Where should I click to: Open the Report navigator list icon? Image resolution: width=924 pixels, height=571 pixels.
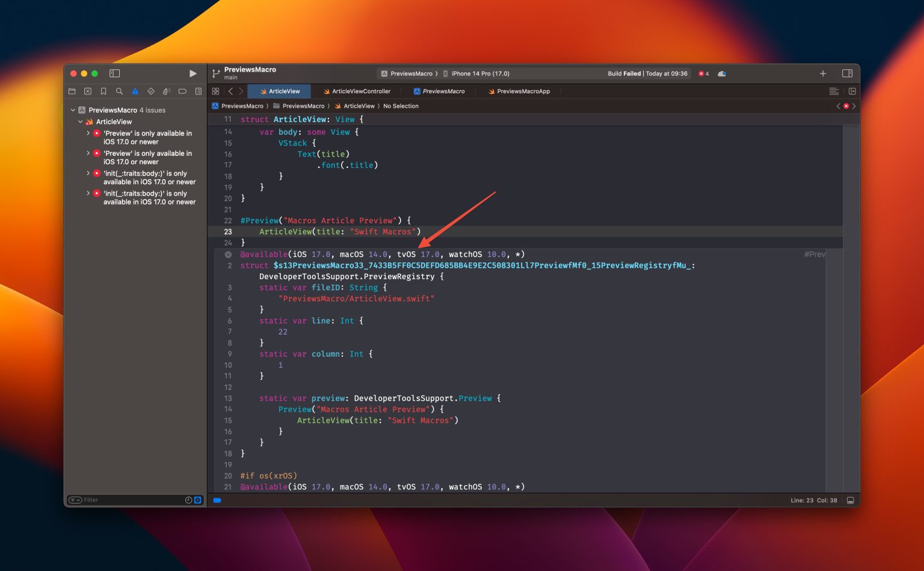[x=198, y=91]
